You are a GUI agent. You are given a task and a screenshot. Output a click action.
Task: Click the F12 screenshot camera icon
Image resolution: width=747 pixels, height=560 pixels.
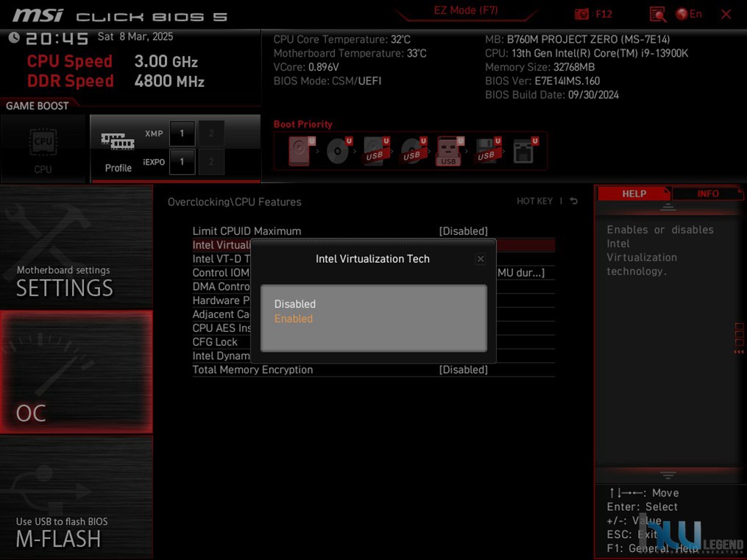point(581,14)
